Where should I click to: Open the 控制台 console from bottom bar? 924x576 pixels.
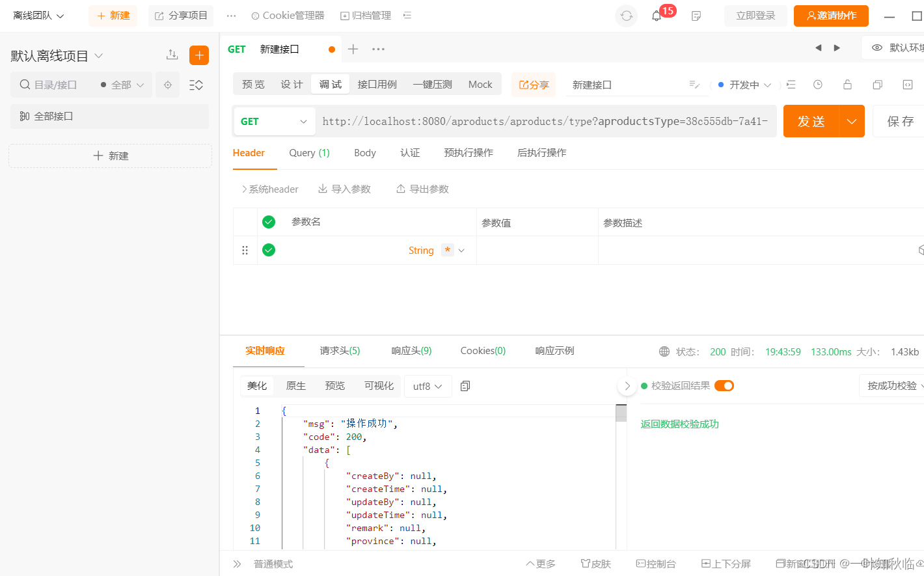click(656, 564)
